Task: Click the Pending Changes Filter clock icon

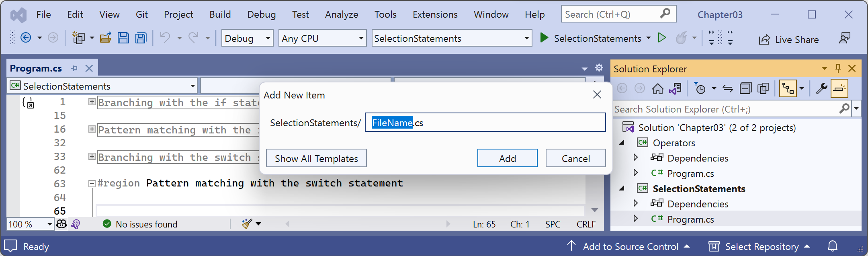Action: pyautogui.click(x=700, y=88)
